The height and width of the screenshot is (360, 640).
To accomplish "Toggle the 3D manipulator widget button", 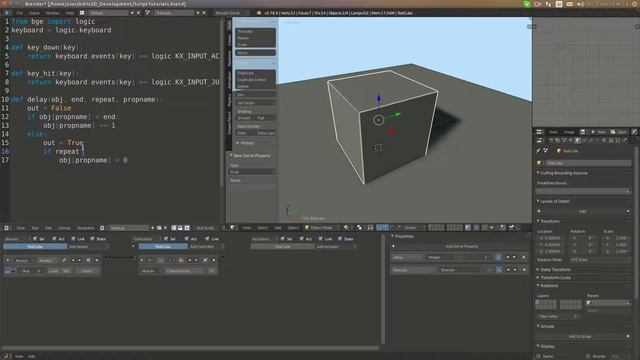I will pos(379,227).
